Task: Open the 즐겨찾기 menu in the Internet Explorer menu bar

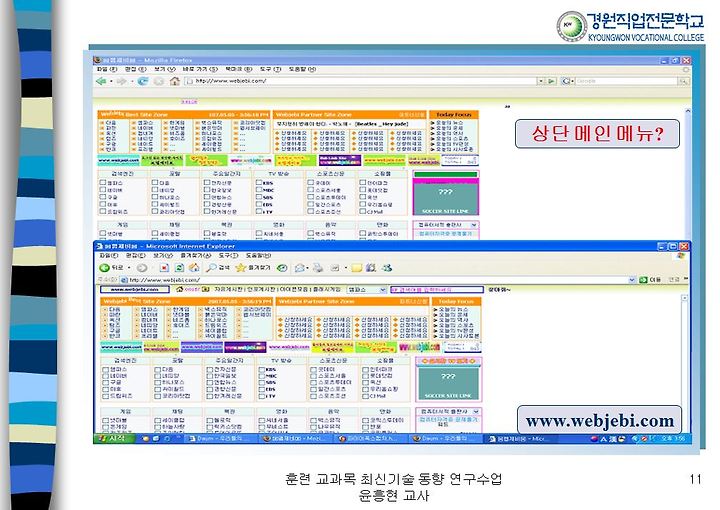Action: click(195, 255)
